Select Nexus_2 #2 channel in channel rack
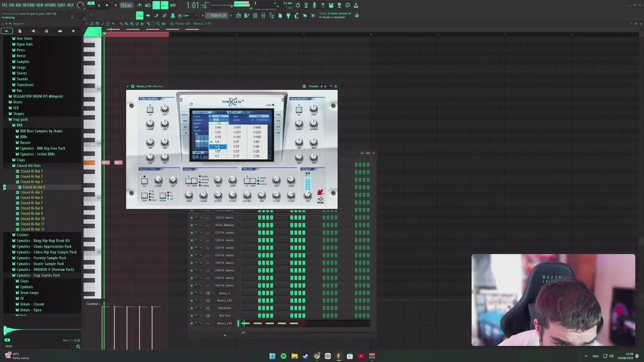The width and height of the screenshot is (644, 362). (224, 301)
